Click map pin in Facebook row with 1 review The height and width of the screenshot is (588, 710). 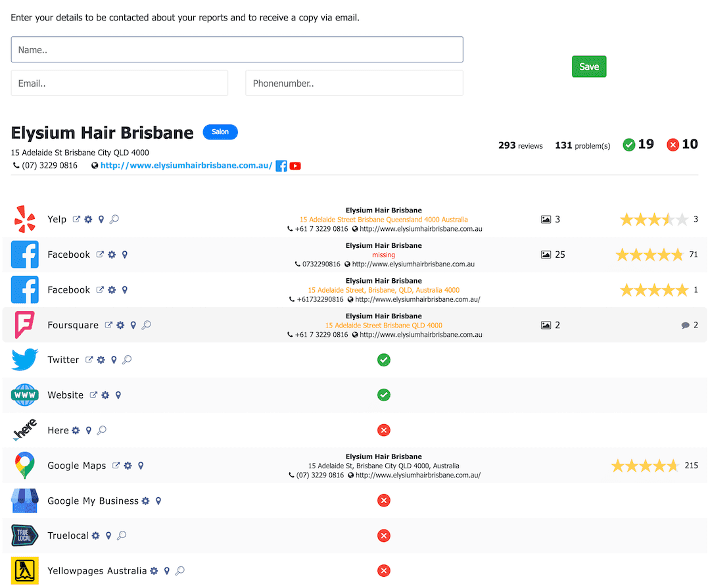(x=124, y=290)
